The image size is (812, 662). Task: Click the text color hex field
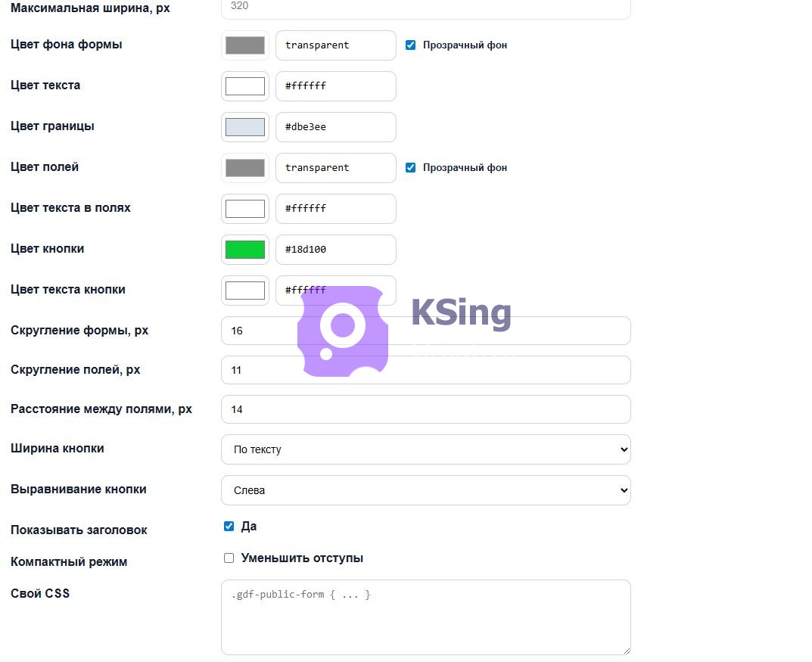pos(335,86)
